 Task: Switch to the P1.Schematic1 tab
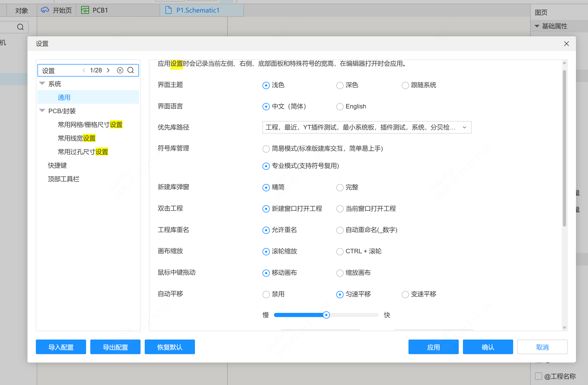point(202,10)
